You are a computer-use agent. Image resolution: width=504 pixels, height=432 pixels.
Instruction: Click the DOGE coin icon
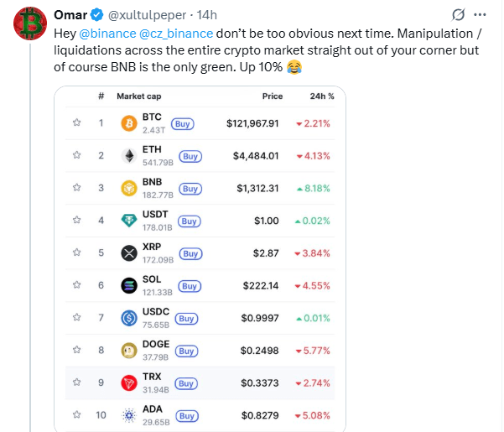(x=129, y=351)
